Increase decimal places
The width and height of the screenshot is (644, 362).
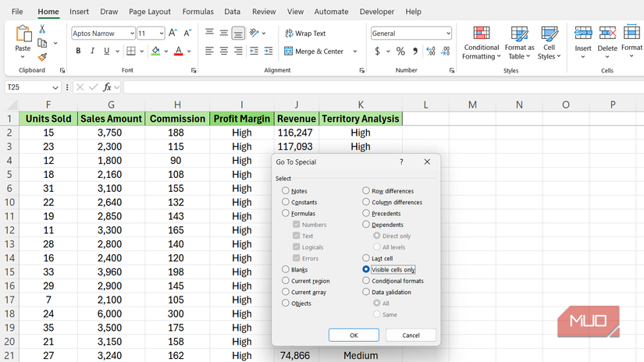pyautogui.click(x=430, y=51)
